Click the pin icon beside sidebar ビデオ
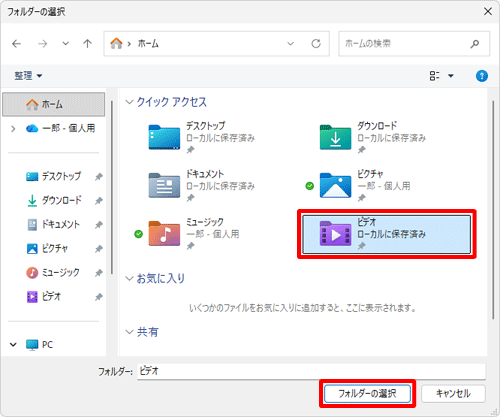 click(99, 297)
